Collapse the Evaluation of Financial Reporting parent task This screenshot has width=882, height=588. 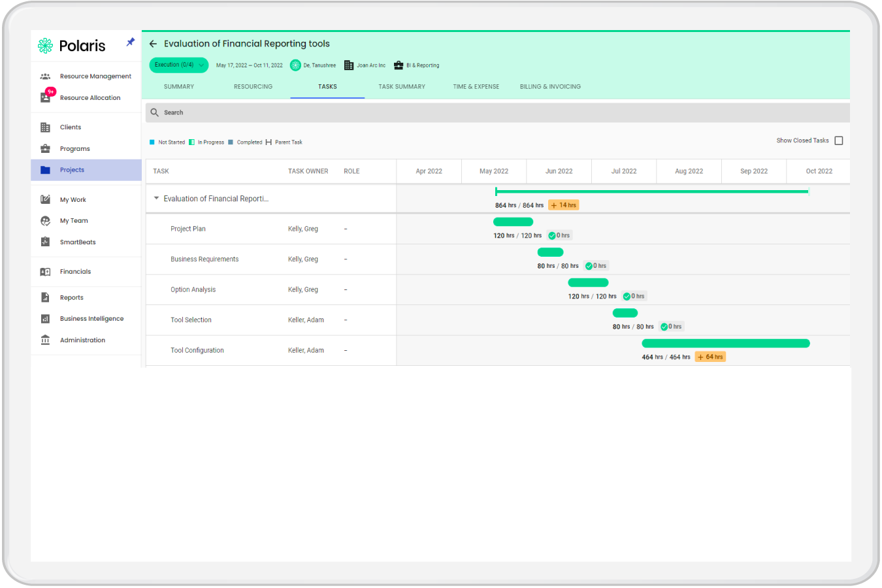(156, 198)
